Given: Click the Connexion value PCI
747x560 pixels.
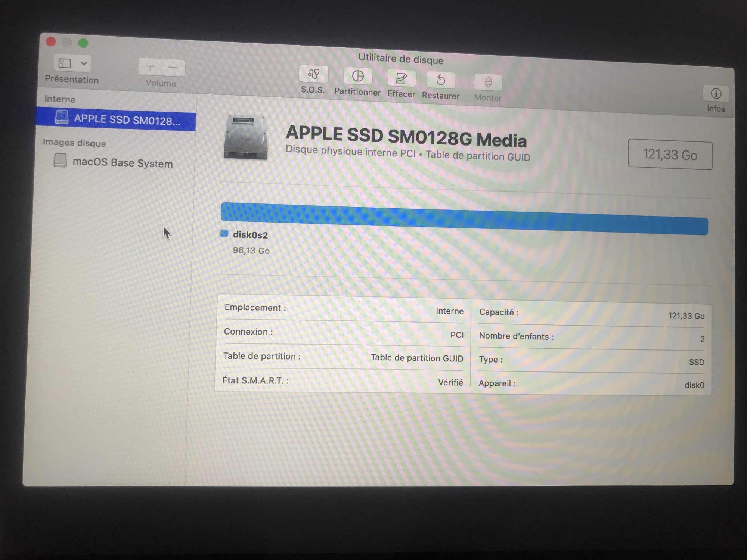Looking at the screenshot, I should click(457, 335).
